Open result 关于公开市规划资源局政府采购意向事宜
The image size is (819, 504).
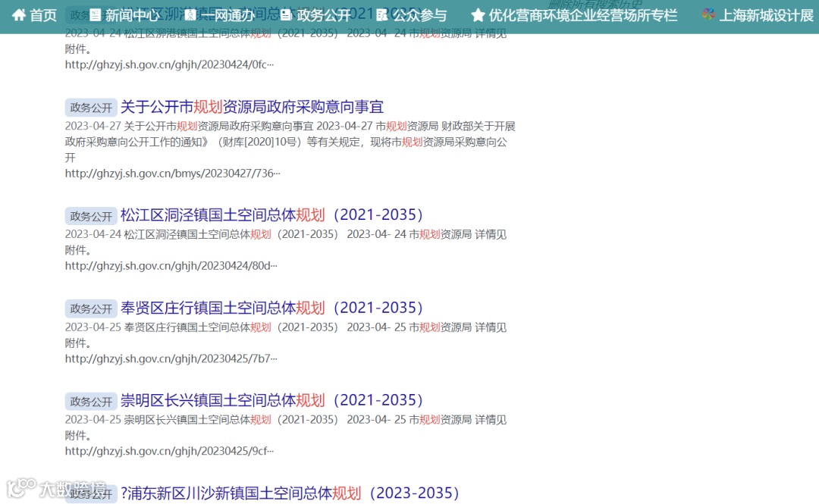(x=253, y=107)
